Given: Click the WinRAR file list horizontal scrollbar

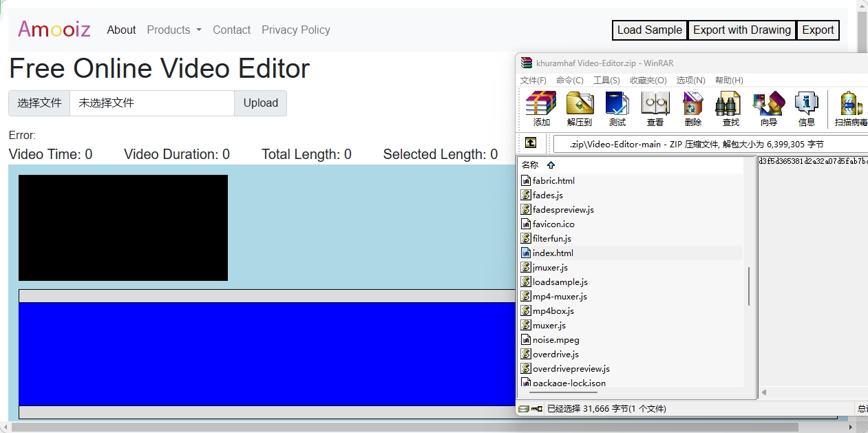Looking at the screenshot, I should [564, 392].
